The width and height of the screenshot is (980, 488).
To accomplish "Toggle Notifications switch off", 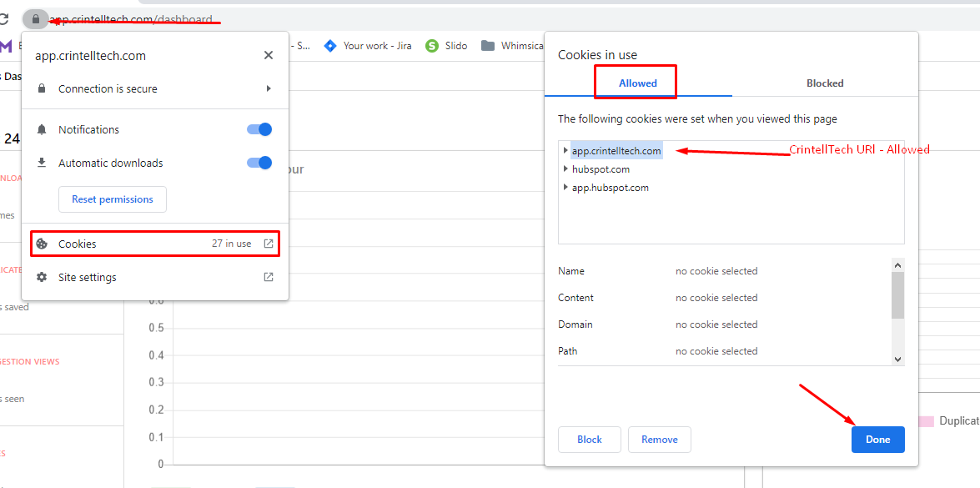I will point(259,129).
